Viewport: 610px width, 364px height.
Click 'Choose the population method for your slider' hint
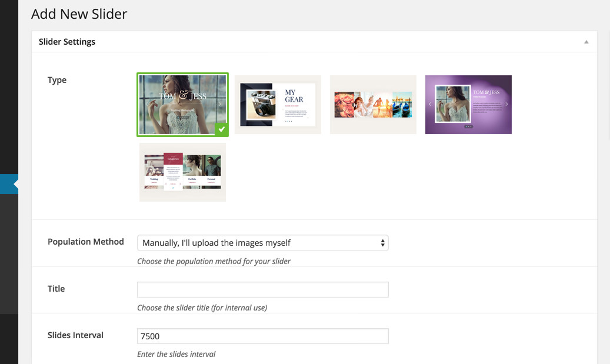tap(214, 261)
